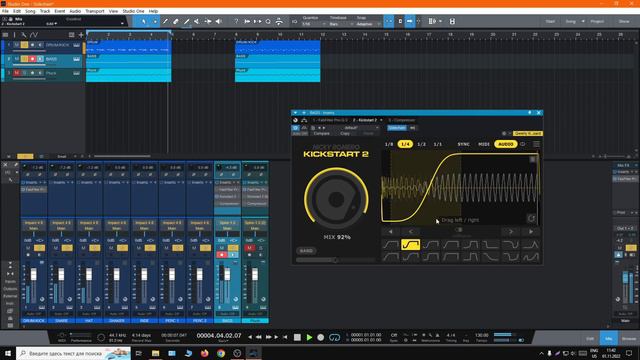Select the highlighted yellow envelope preset
The image size is (640, 360).
point(410,244)
